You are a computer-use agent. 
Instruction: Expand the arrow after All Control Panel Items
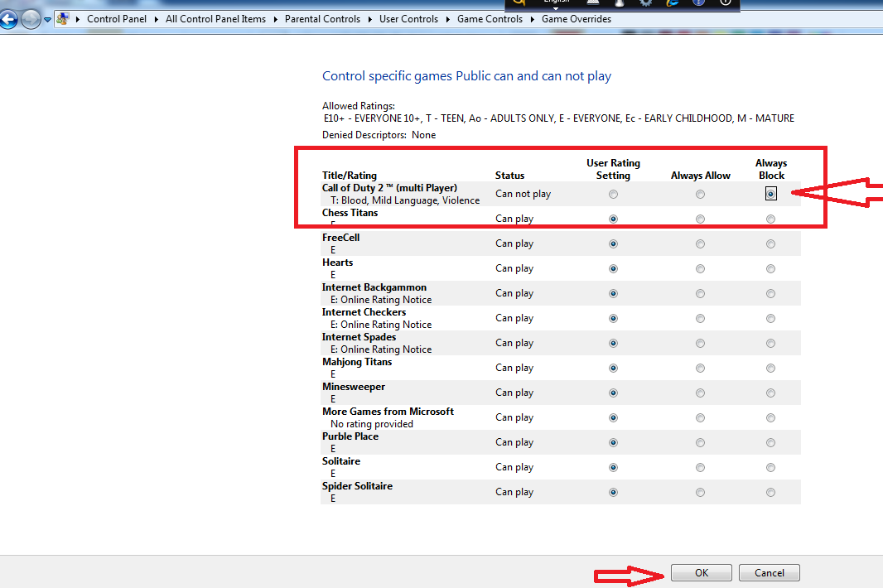click(275, 19)
